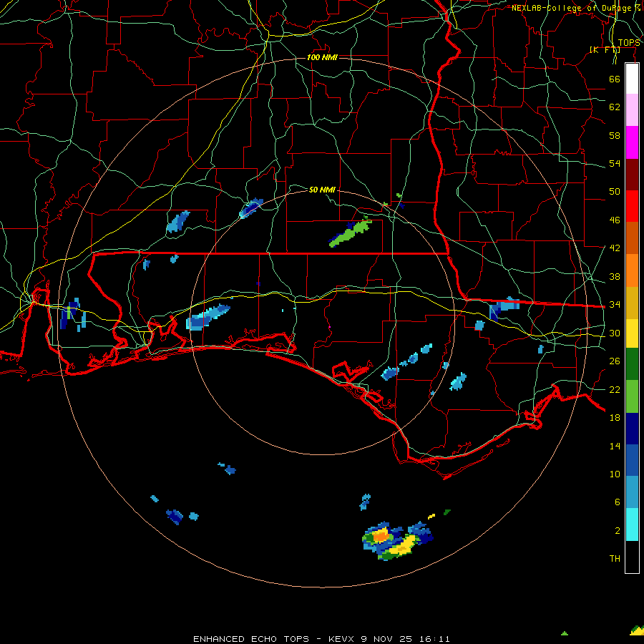The width and height of the screenshot is (644, 644).
Task: Click the light pink legend swatch
Action: click(x=632, y=110)
